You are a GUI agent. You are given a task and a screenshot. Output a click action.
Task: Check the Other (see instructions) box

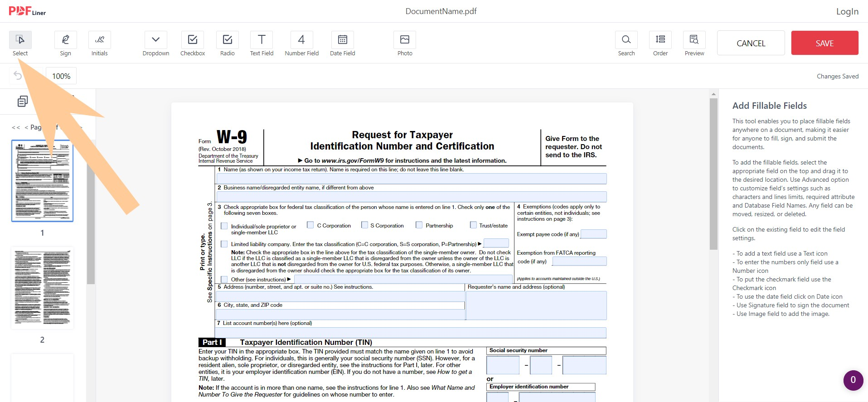224,279
